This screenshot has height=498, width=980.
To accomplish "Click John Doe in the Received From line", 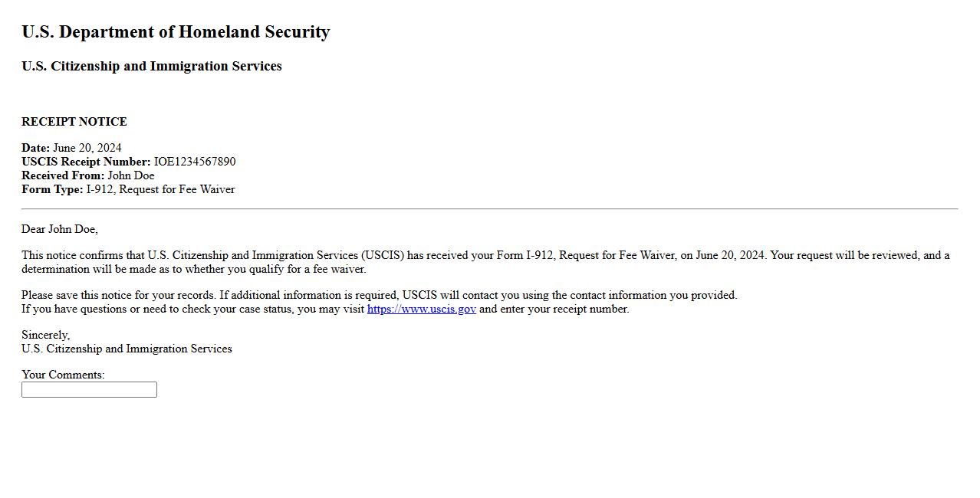I will (x=130, y=175).
